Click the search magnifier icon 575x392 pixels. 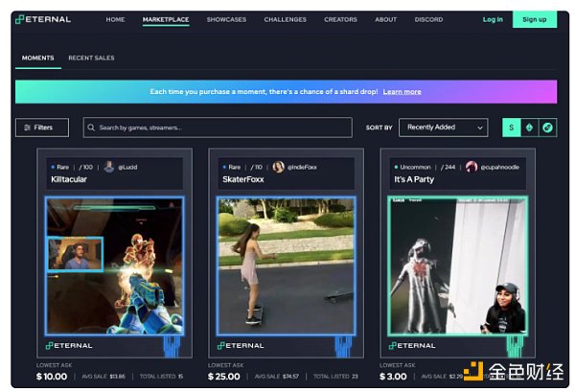click(91, 127)
